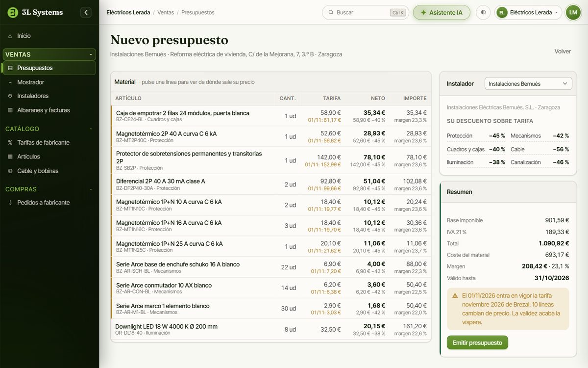
Task: Click the Mecanismos −42 % discount
Action: 540,136
